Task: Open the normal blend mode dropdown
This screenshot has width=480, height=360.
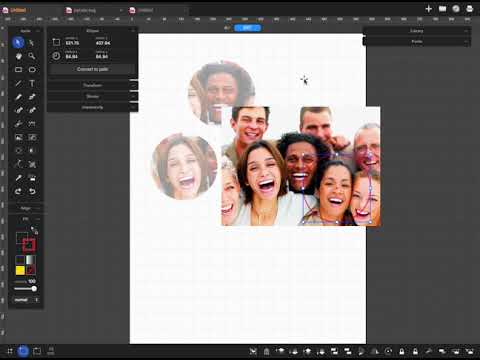Action: point(26,300)
